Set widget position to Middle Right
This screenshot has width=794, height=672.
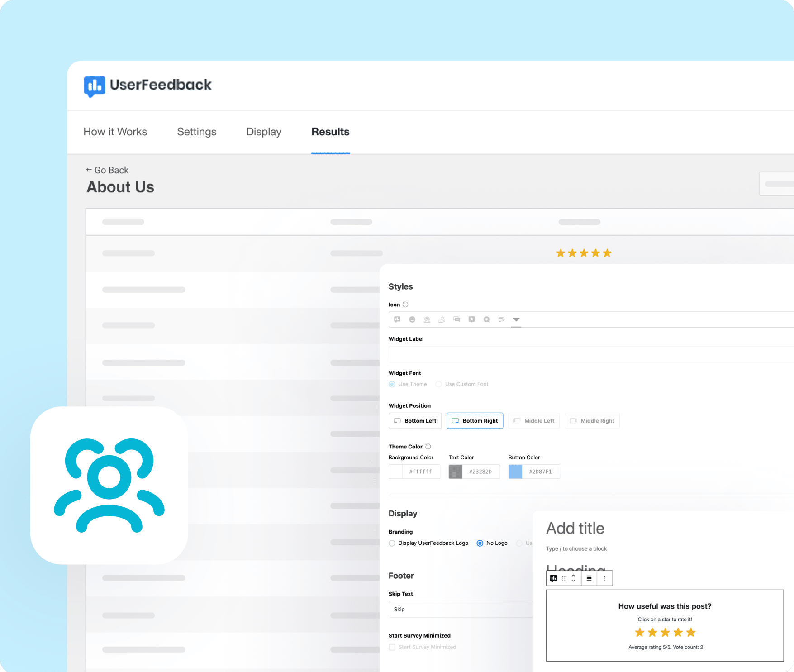pos(592,421)
